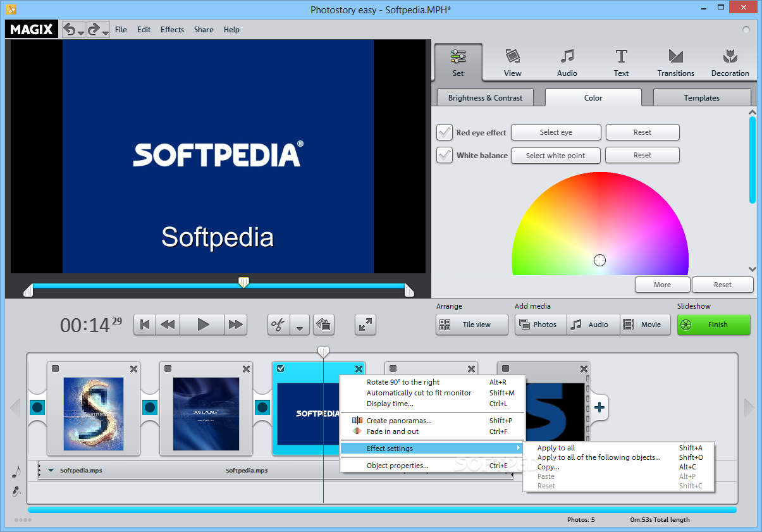Screen dimensions: 762x532
Task: Remove the fourth photo with its X
Action: 471,369
